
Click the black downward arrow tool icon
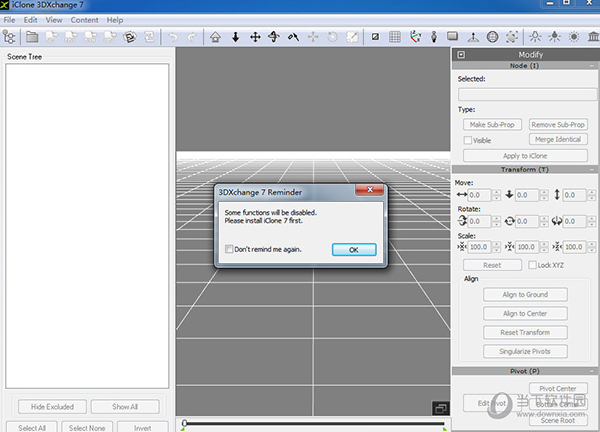coord(235,37)
